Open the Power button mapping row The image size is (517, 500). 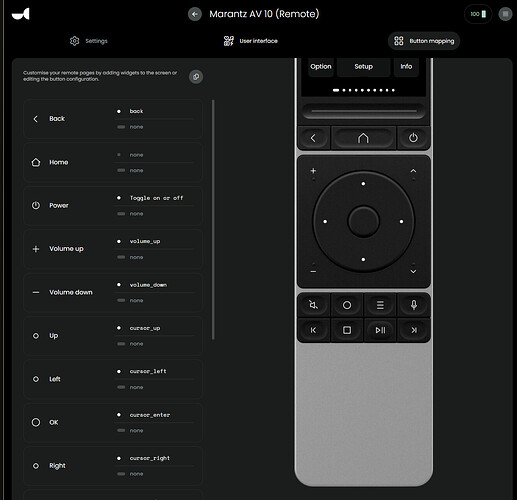coord(113,206)
